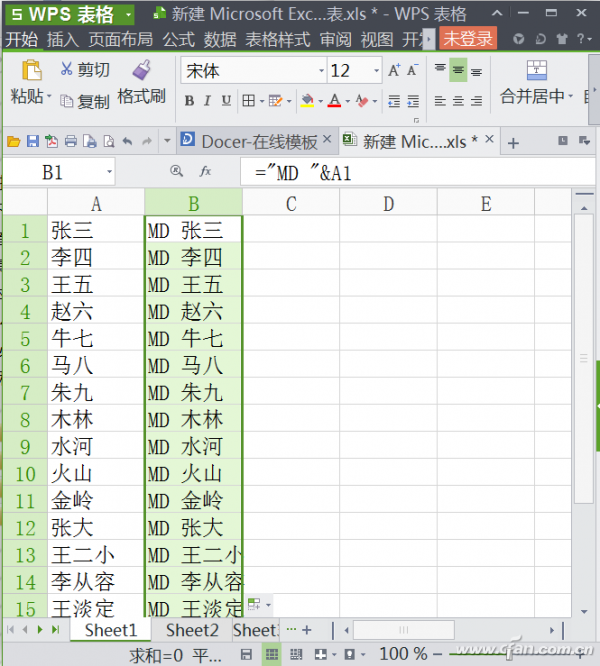Open the font name dropdown
Image resolution: width=600 pixels, height=666 pixels.
(x=321, y=71)
